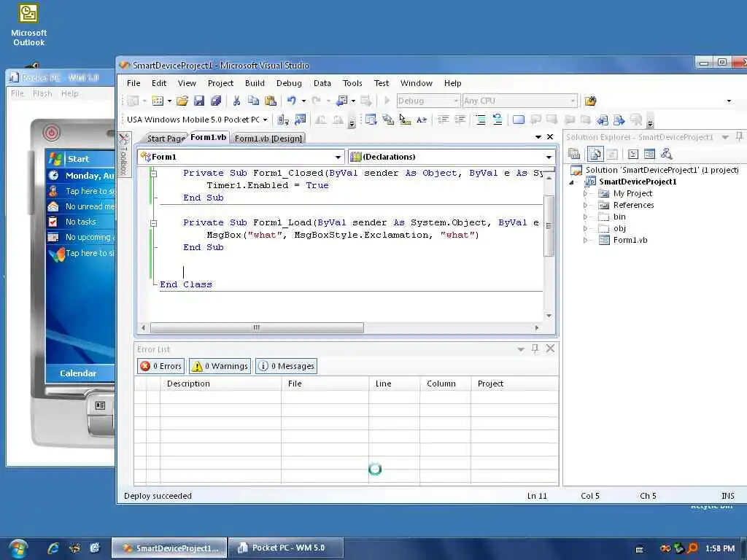The height and width of the screenshot is (560, 747).
Task: Collapse the SmartDeviceProject1 tree node
Action: pyautogui.click(x=572, y=182)
